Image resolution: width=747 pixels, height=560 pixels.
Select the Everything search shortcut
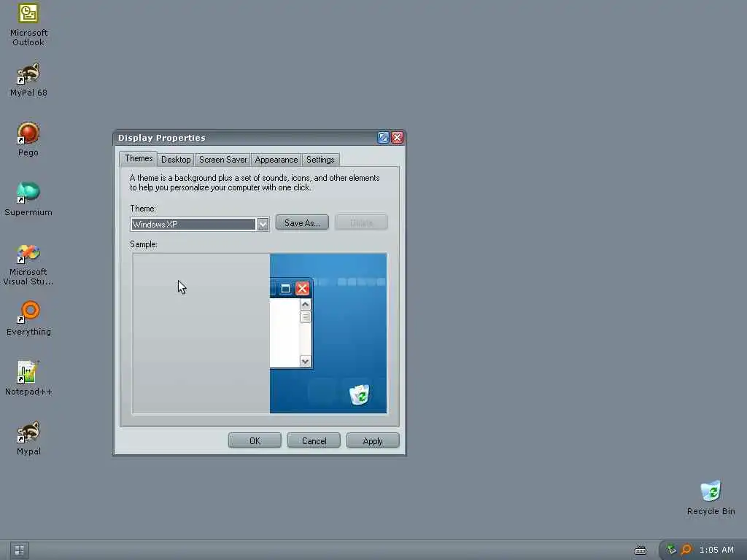point(28,319)
